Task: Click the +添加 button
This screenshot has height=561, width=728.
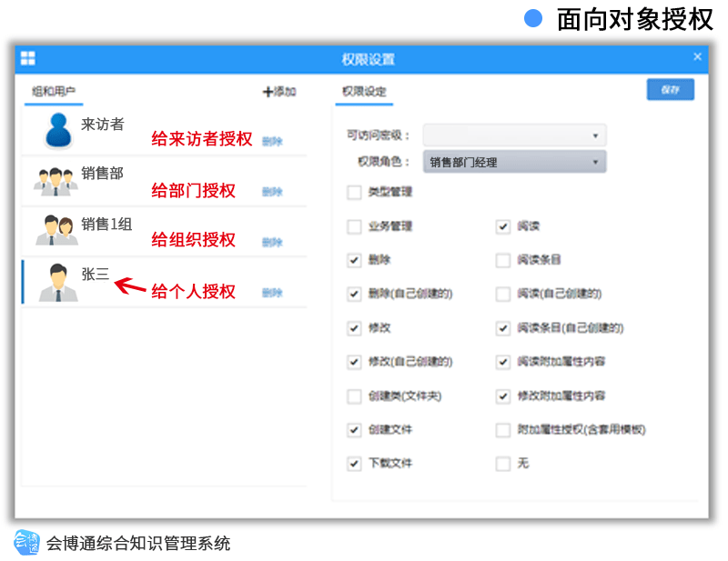Action: coord(279,92)
